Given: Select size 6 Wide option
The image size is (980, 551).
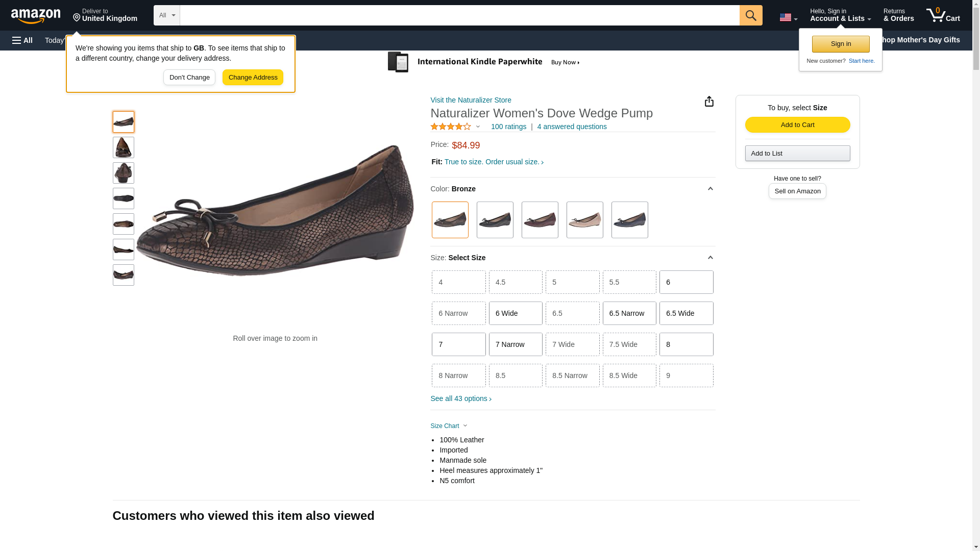Looking at the screenshot, I should [x=516, y=313].
